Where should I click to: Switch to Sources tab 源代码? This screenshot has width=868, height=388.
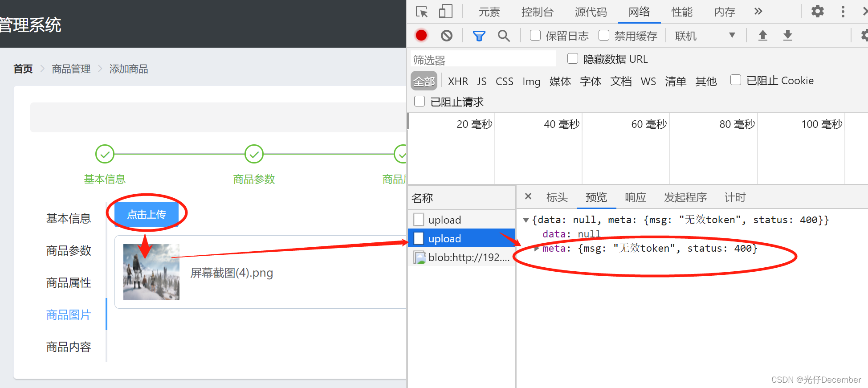pos(591,12)
